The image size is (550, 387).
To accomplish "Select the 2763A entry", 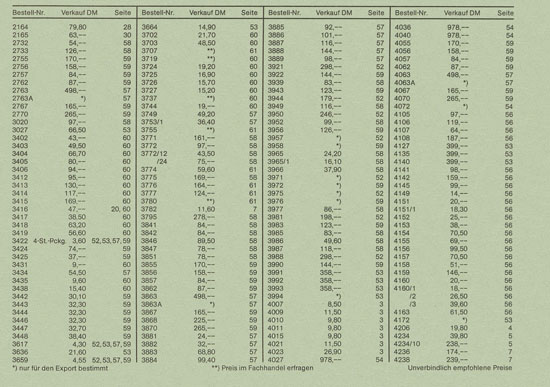I will pos(22,98).
